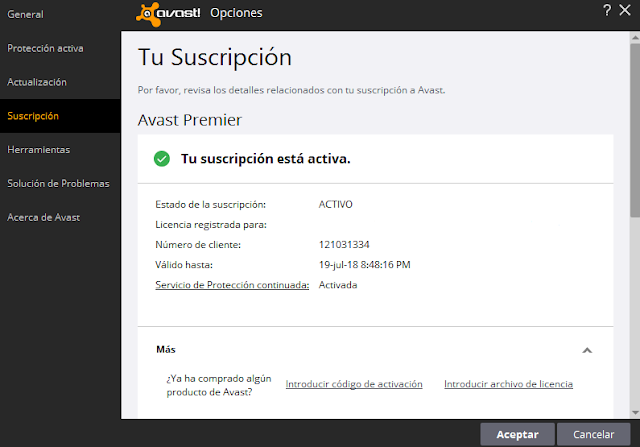Click the Avast Premier heading
Screen dimensions: 640x447
(189, 120)
